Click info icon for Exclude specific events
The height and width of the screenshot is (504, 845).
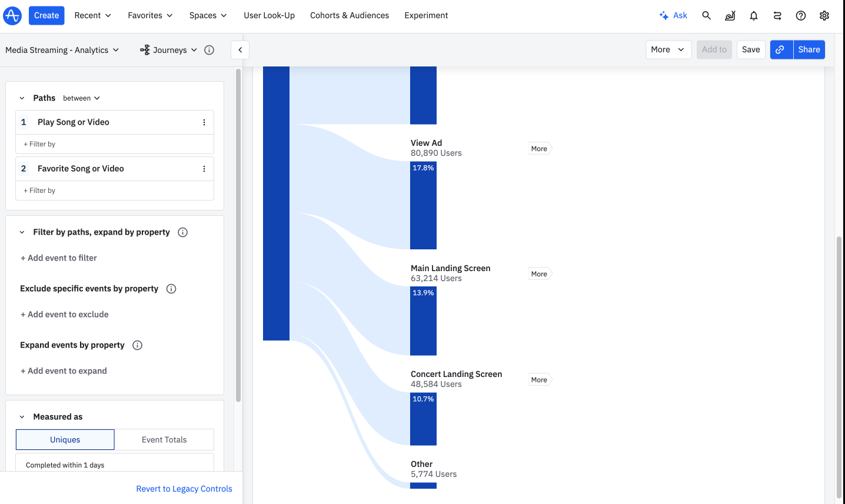[171, 289]
